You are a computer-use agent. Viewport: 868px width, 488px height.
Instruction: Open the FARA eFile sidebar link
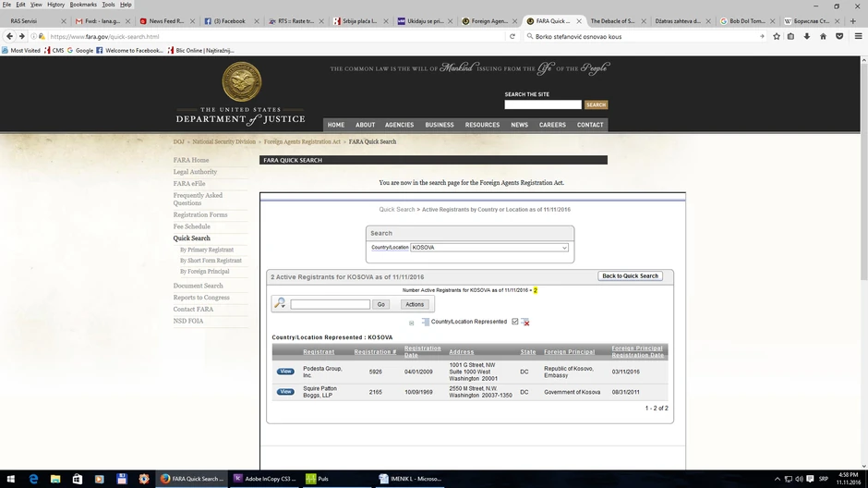(x=189, y=184)
